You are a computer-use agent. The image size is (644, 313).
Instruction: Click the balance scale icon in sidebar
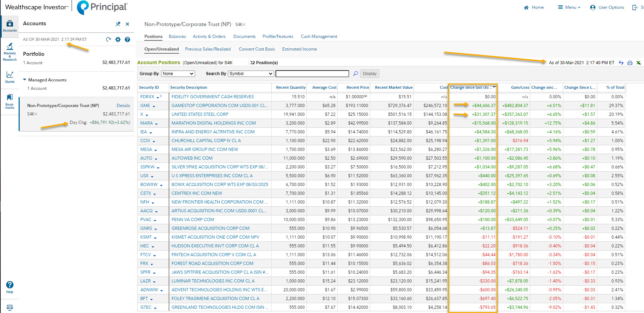[9, 307]
